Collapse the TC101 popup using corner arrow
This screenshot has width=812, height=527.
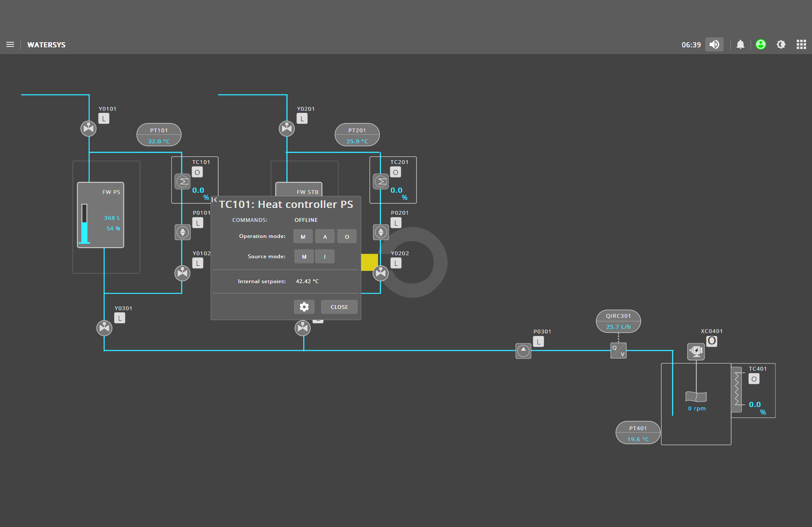[214, 199]
